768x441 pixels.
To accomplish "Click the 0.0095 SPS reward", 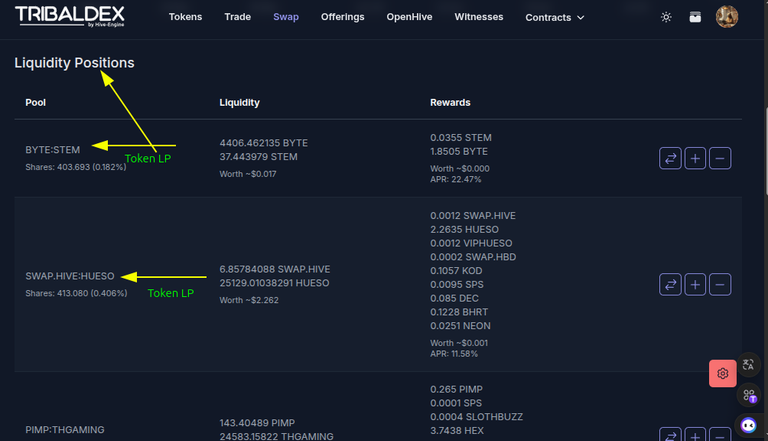I will tap(456, 285).
